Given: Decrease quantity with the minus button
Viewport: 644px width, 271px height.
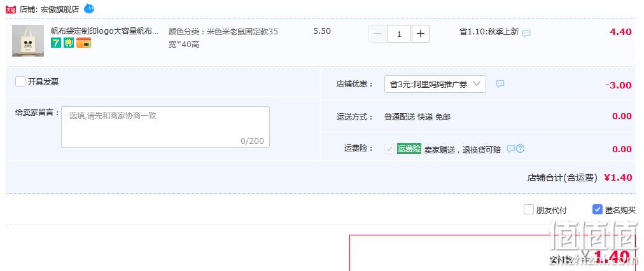Looking at the screenshot, I should tap(377, 34).
